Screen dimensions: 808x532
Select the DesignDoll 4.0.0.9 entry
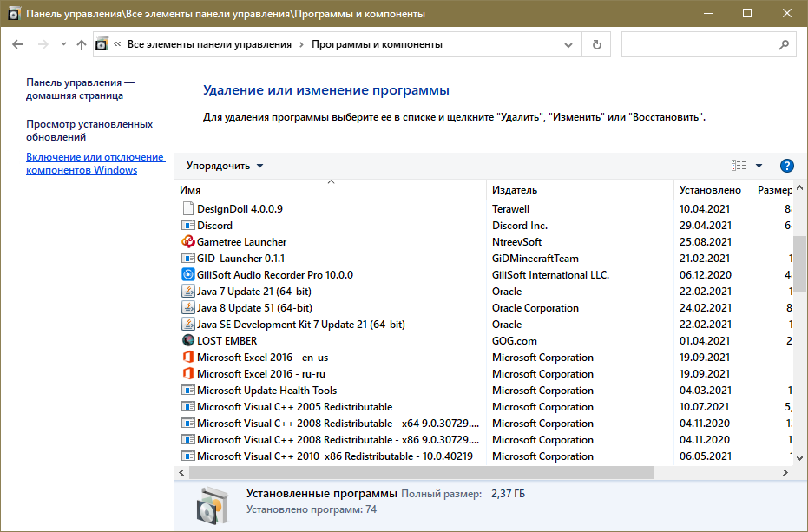240,209
